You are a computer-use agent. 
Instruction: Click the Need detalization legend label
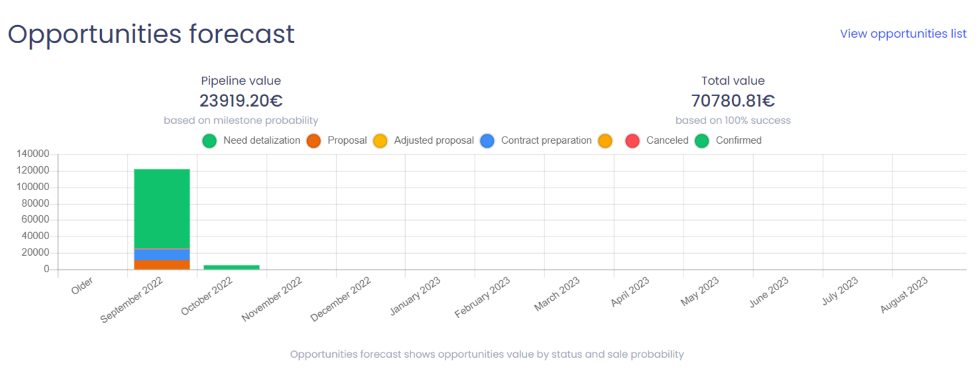click(262, 140)
